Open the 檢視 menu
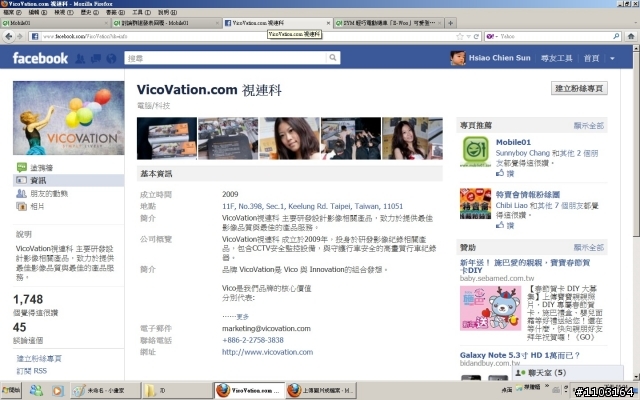The image size is (640, 400). (x=64, y=12)
